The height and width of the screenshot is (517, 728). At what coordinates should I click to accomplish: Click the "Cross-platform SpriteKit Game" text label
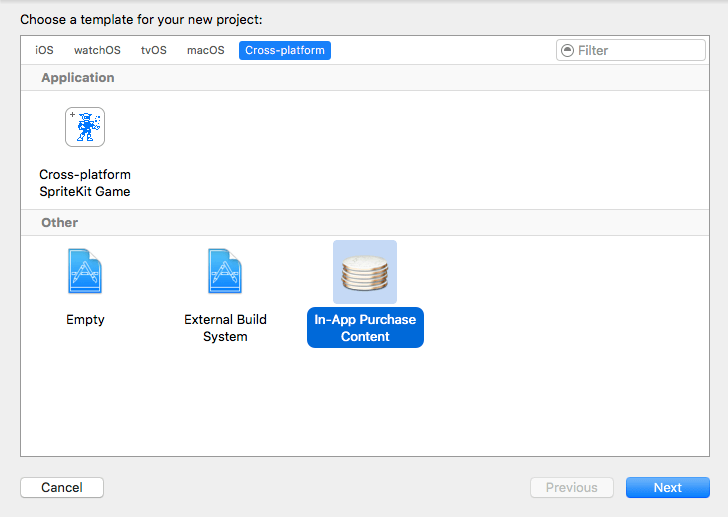[85, 183]
